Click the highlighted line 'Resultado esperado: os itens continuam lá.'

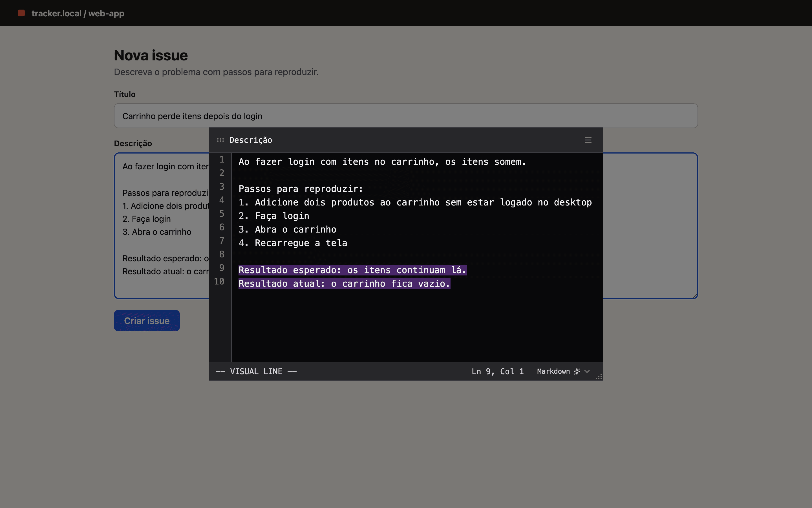353,270
